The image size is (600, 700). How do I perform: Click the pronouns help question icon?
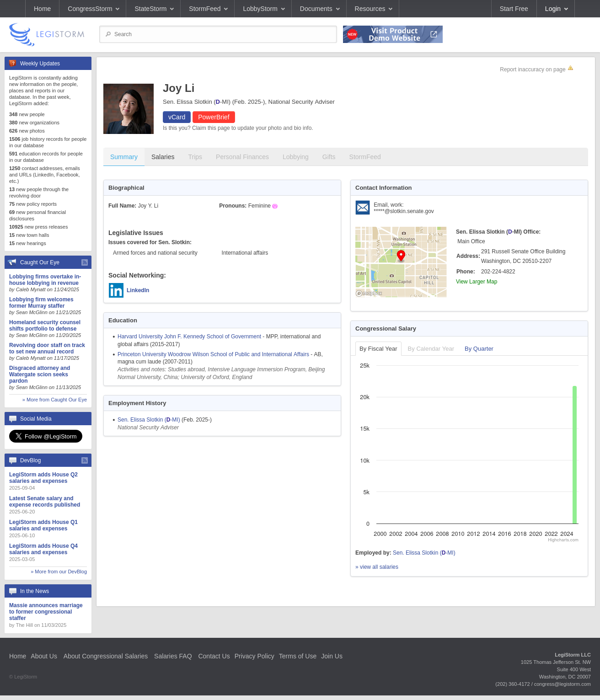coord(275,206)
